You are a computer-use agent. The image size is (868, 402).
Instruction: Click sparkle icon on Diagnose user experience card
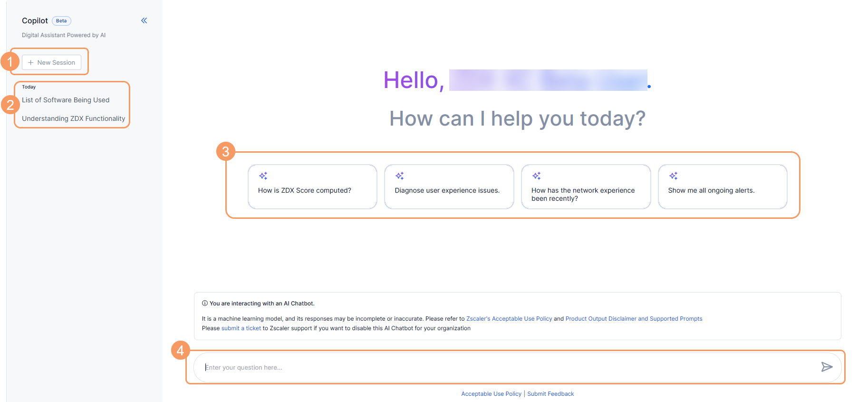[x=400, y=176]
